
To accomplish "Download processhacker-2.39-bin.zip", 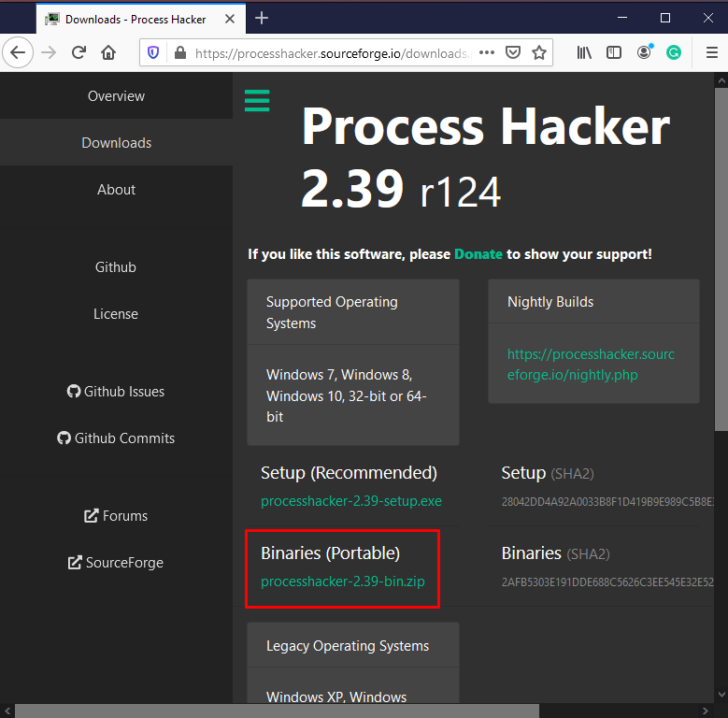I will coord(343,581).
